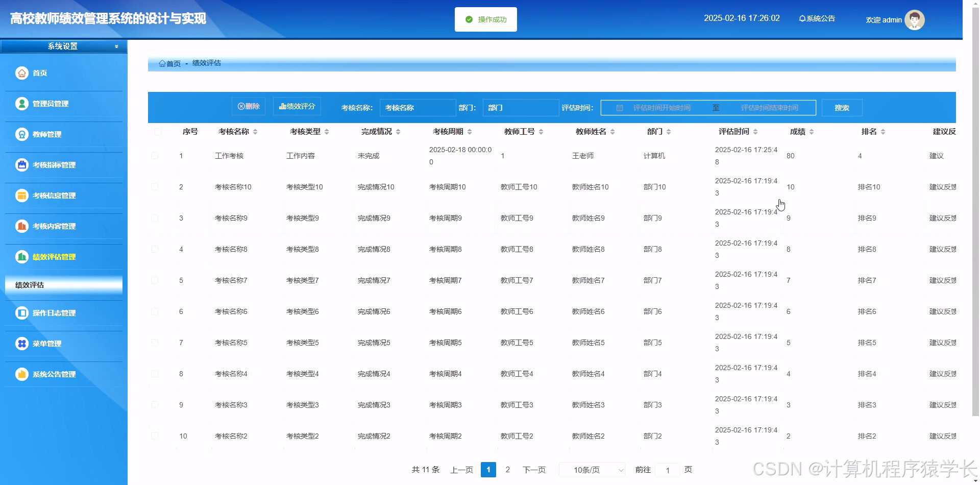Check the row checkbox for 工作考核

(x=155, y=156)
